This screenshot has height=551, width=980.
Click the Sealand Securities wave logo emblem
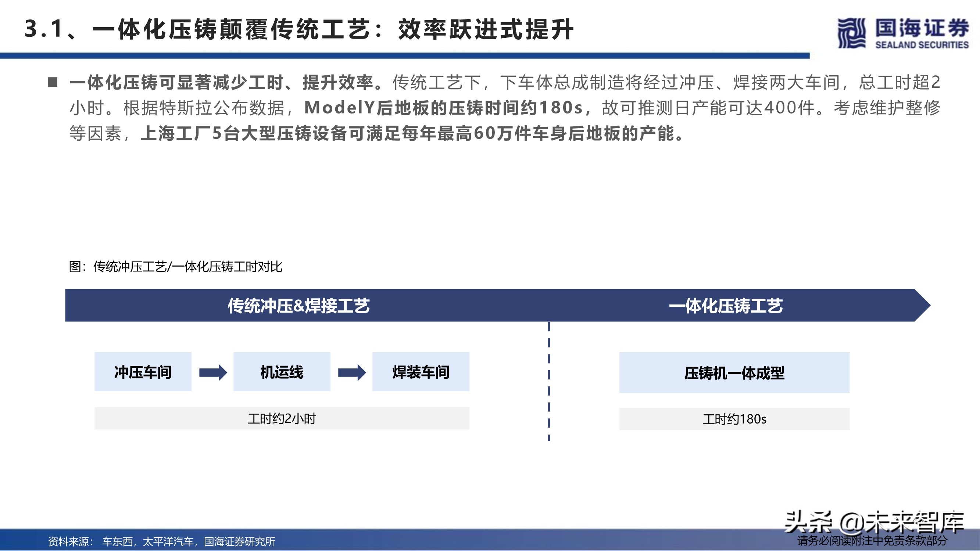[x=851, y=33]
